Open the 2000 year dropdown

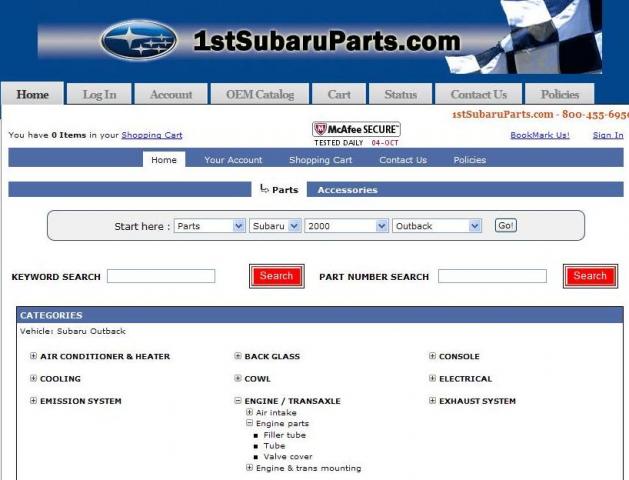(347, 226)
